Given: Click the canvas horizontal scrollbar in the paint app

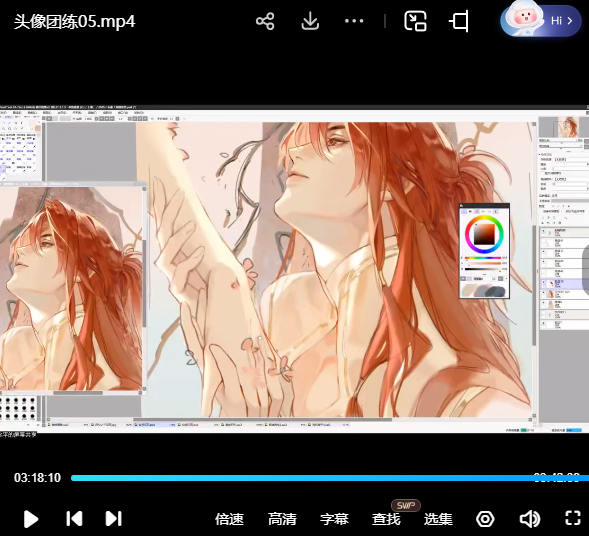Looking at the screenshot, I should click(263, 420).
